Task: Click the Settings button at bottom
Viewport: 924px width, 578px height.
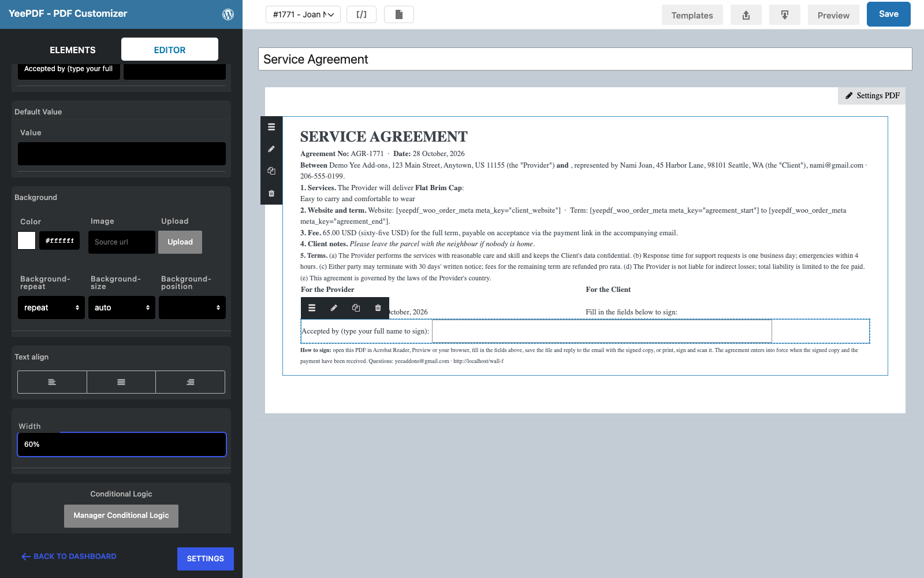Action: tap(206, 559)
